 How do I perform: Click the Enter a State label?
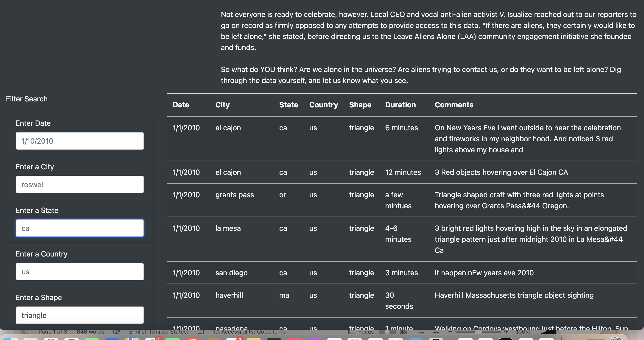pos(37,210)
